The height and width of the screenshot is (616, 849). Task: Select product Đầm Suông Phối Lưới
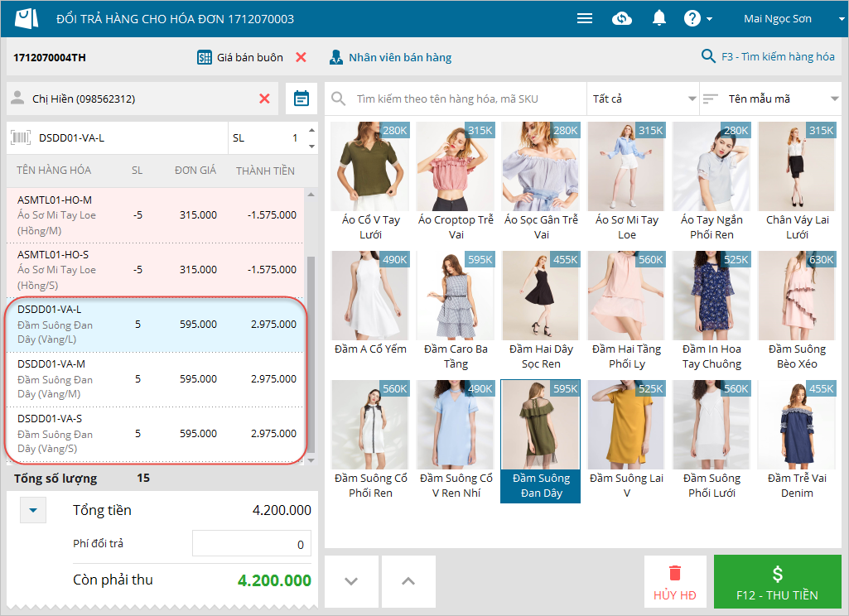(x=712, y=440)
